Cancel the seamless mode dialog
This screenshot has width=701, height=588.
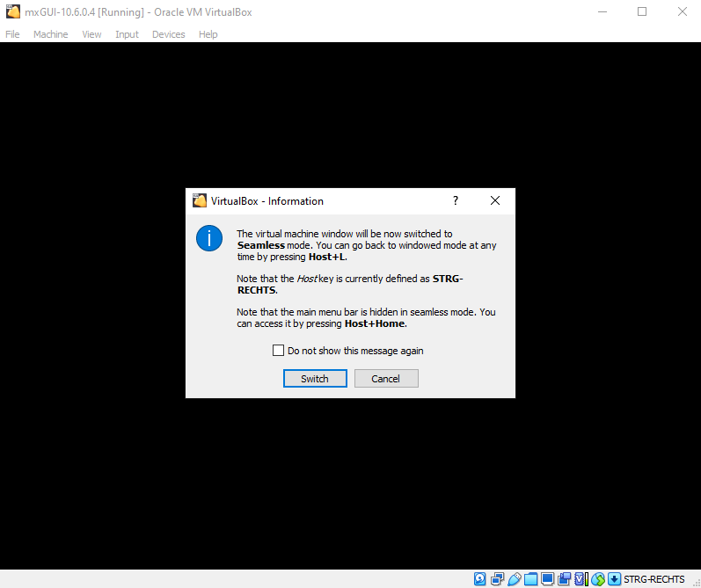pyautogui.click(x=385, y=379)
